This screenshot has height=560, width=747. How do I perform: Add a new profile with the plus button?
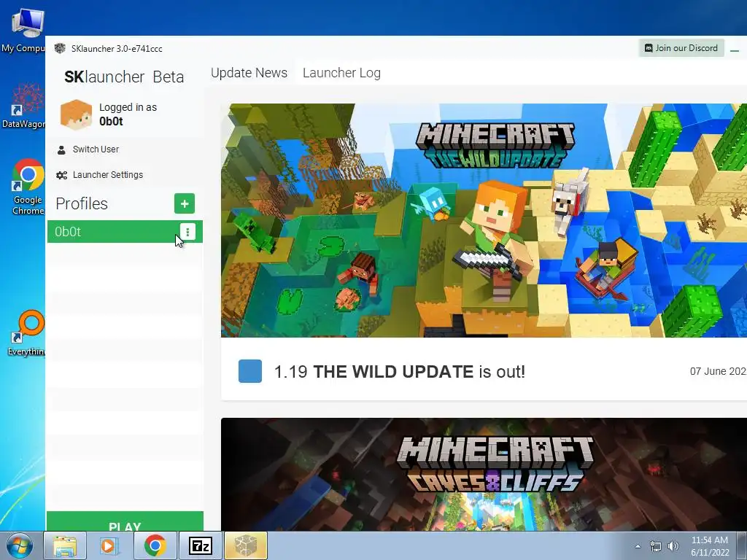pos(185,204)
